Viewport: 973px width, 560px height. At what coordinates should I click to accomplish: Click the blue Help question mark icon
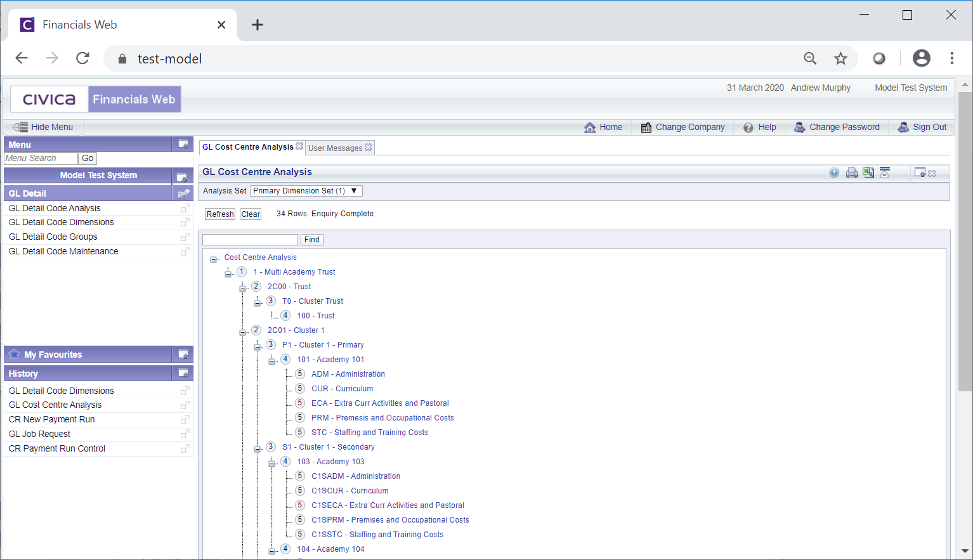834,173
